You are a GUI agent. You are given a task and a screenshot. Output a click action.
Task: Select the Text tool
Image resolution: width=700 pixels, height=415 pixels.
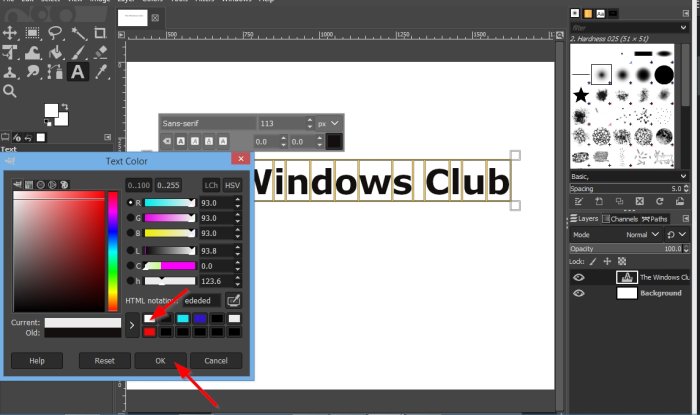(x=78, y=72)
